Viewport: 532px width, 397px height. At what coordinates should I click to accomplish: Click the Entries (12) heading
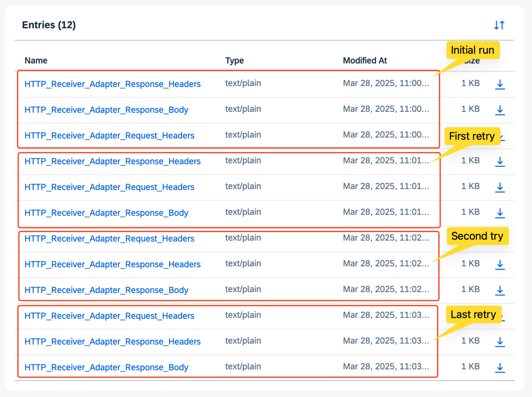click(48, 25)
